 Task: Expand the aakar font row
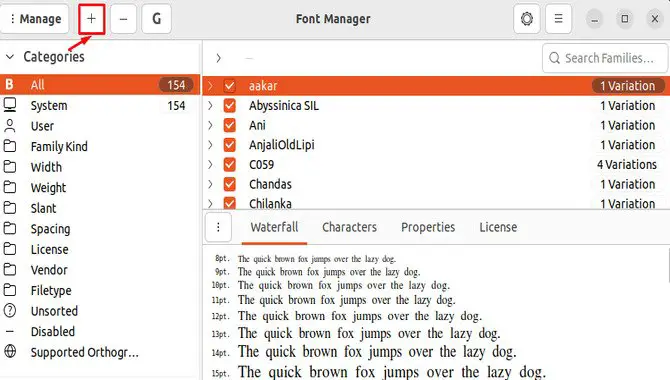210,85
